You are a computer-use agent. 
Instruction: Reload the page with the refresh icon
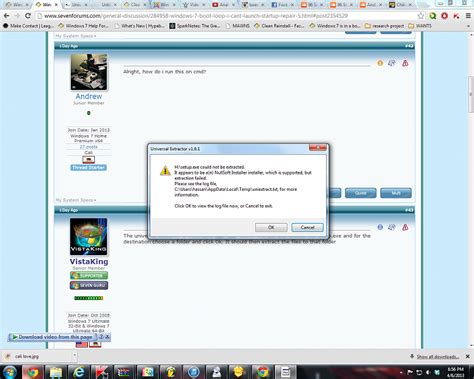pos(28,16)
